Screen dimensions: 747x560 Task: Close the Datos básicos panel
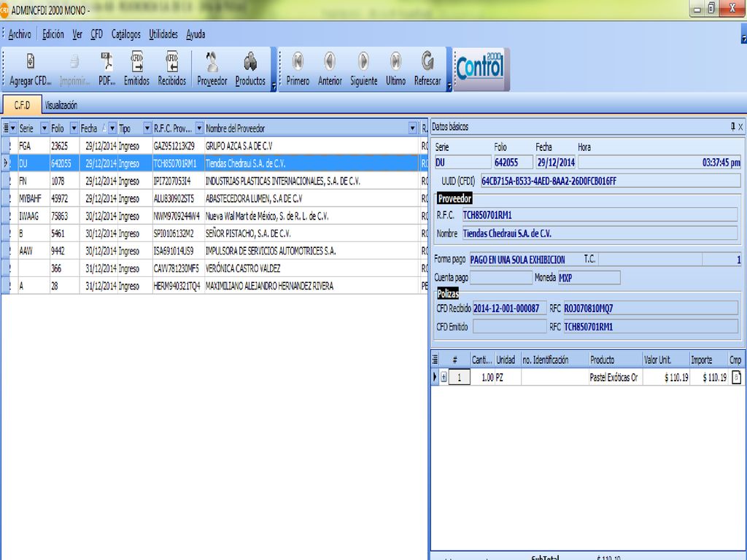(740, 127)
